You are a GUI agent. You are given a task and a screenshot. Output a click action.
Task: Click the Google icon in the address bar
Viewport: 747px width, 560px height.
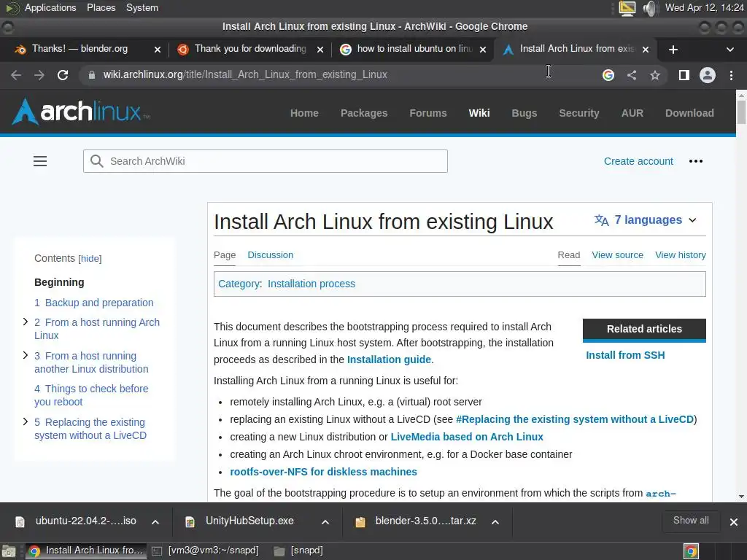click(608, 75)
